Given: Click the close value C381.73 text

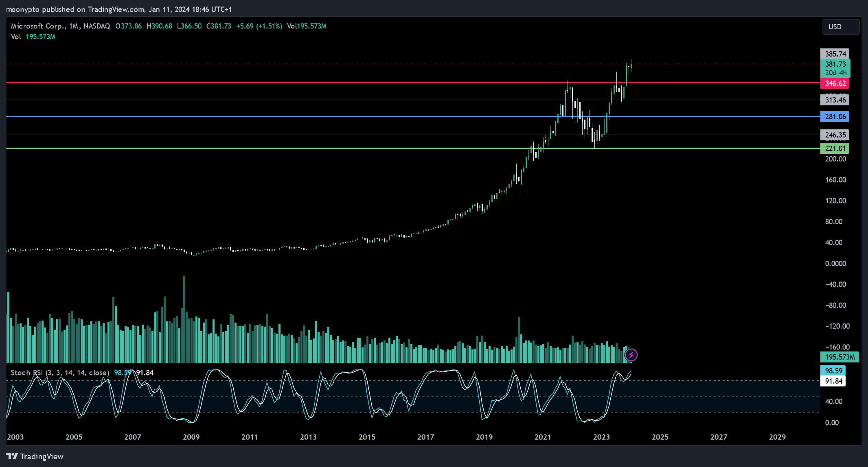Looking at the screenshot, I should tap(219, 26).
